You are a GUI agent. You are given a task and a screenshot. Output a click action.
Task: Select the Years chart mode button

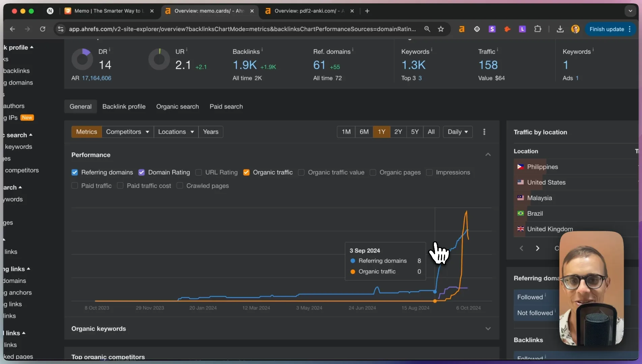210,132
